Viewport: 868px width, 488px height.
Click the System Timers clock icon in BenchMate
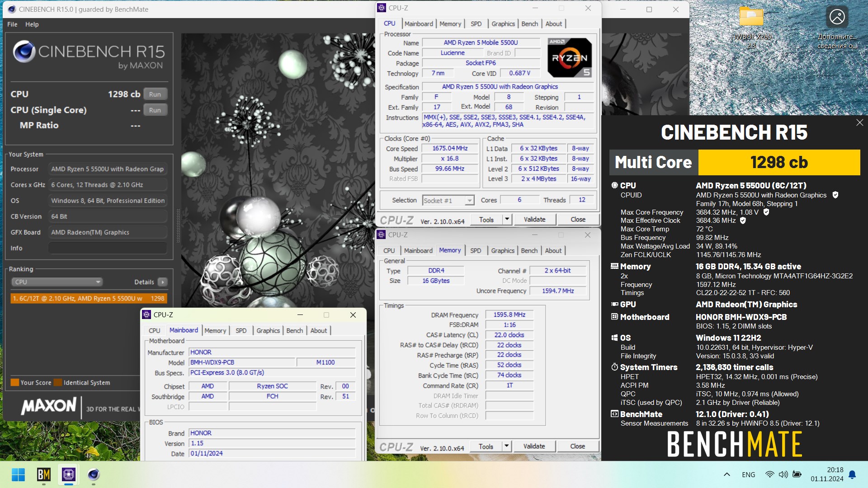(x=614, y=367)
